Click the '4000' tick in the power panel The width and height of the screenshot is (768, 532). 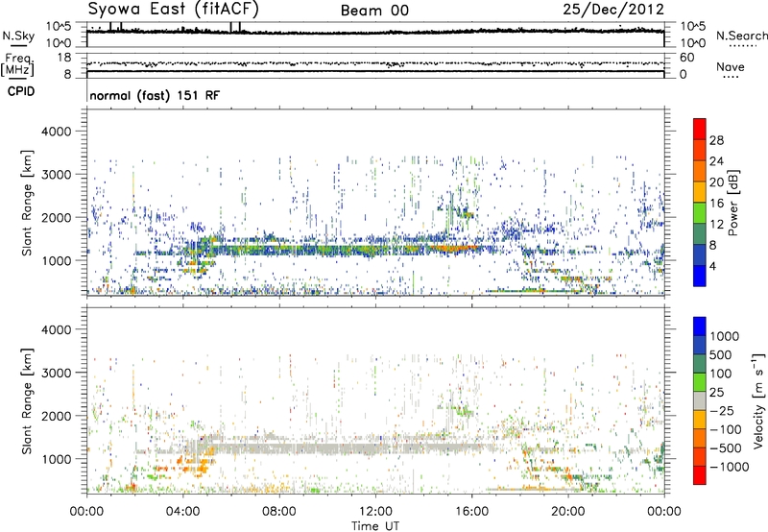[x=56, y=132]
